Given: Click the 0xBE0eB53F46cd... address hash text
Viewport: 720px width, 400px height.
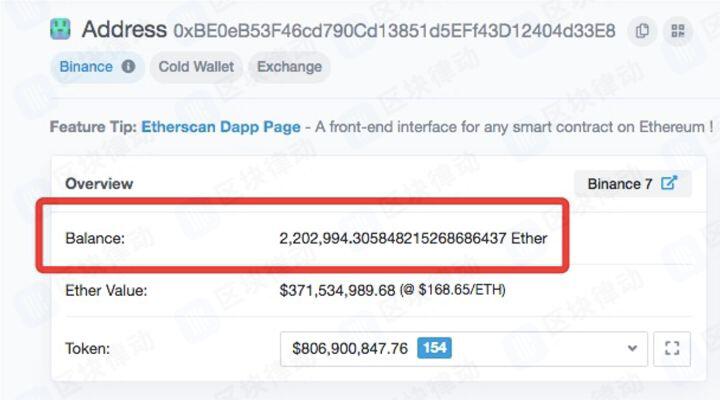Looking at the screenshot, I should tap(394, 31).
